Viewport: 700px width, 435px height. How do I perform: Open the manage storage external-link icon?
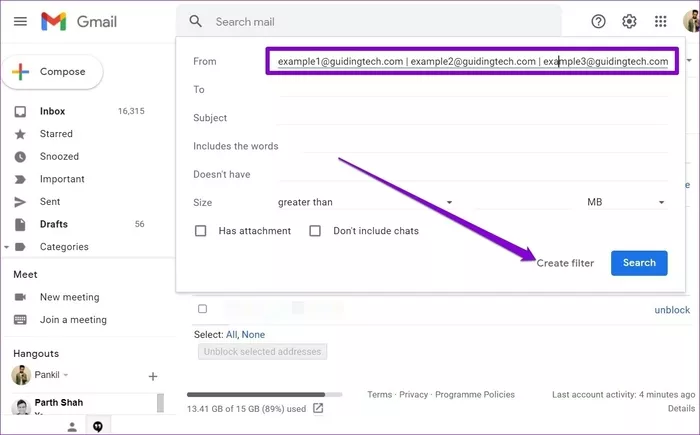pos(318,408)
